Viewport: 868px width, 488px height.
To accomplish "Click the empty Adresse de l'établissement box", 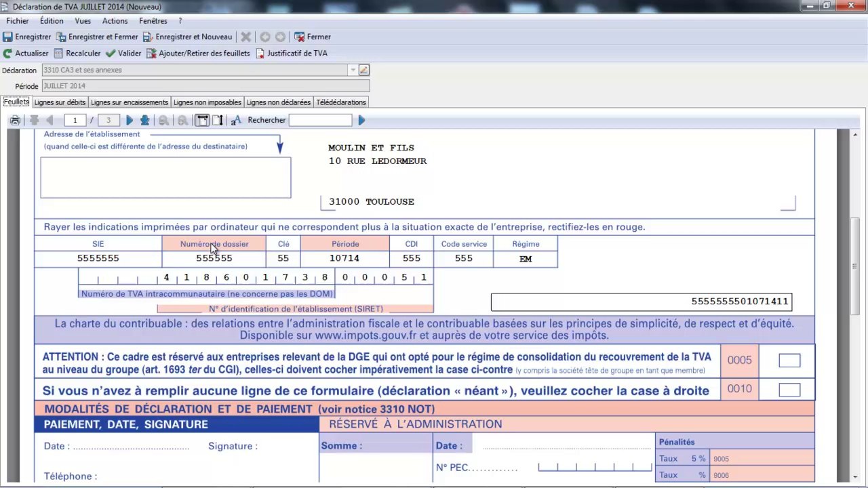I will pyautogui.click(x=165, y=178).
